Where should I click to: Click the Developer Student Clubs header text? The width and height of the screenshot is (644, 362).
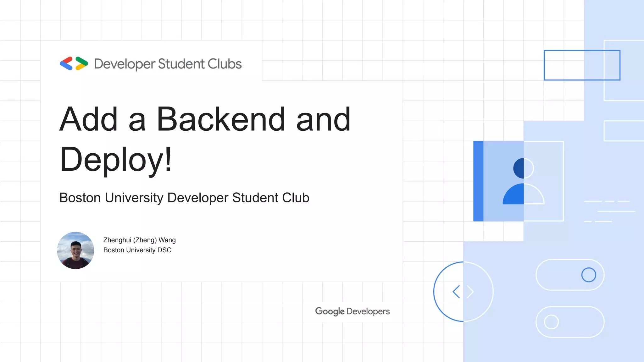tap(168, 64)
